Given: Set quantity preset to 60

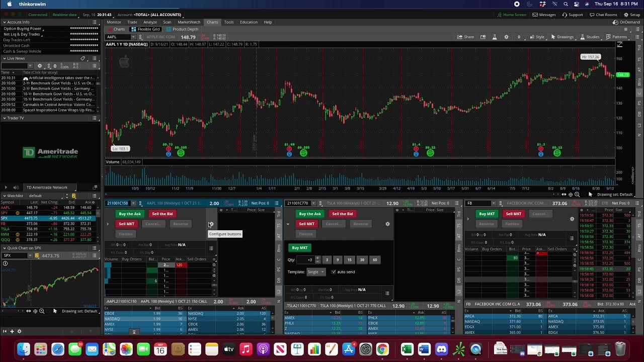Looking at the screenshot, I should [374, 260].
